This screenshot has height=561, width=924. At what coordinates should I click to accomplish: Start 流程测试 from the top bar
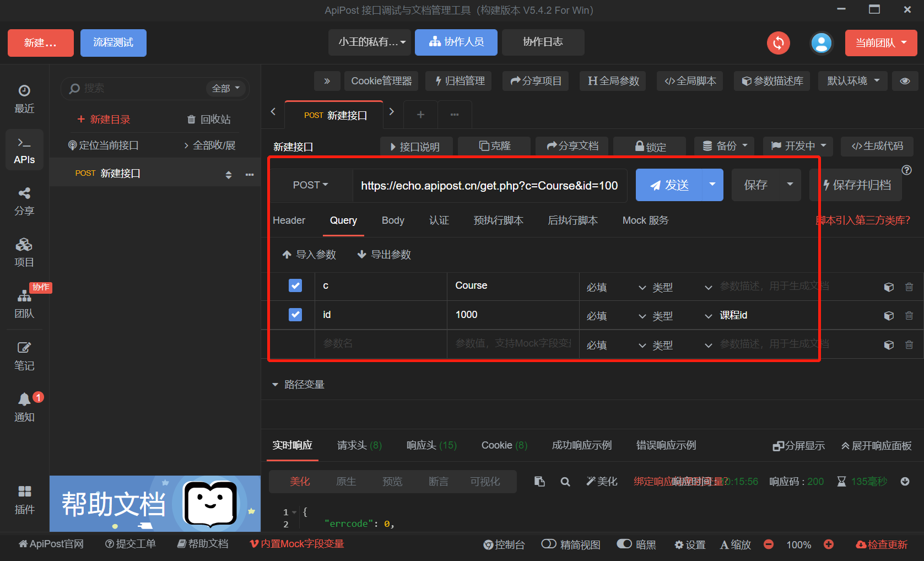(113, 42)
